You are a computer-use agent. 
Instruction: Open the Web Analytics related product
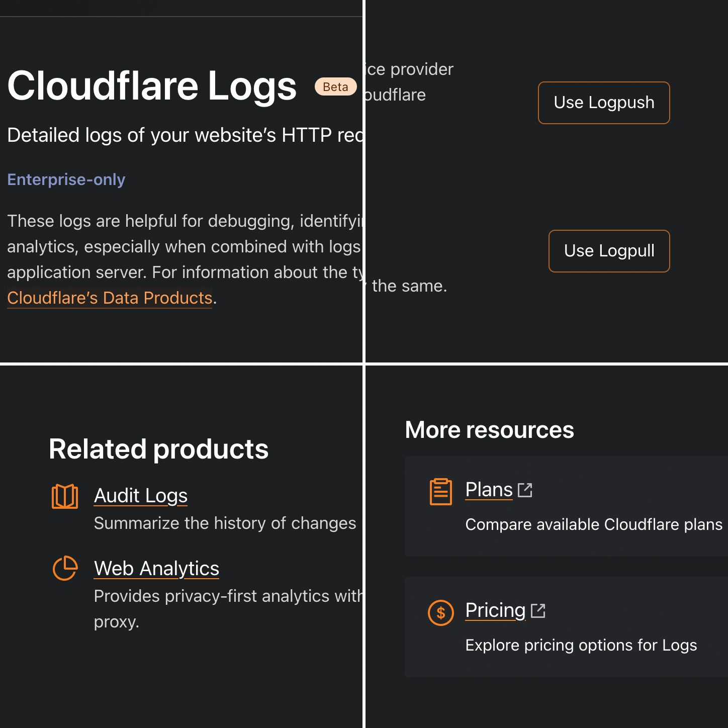coord(156,569)
